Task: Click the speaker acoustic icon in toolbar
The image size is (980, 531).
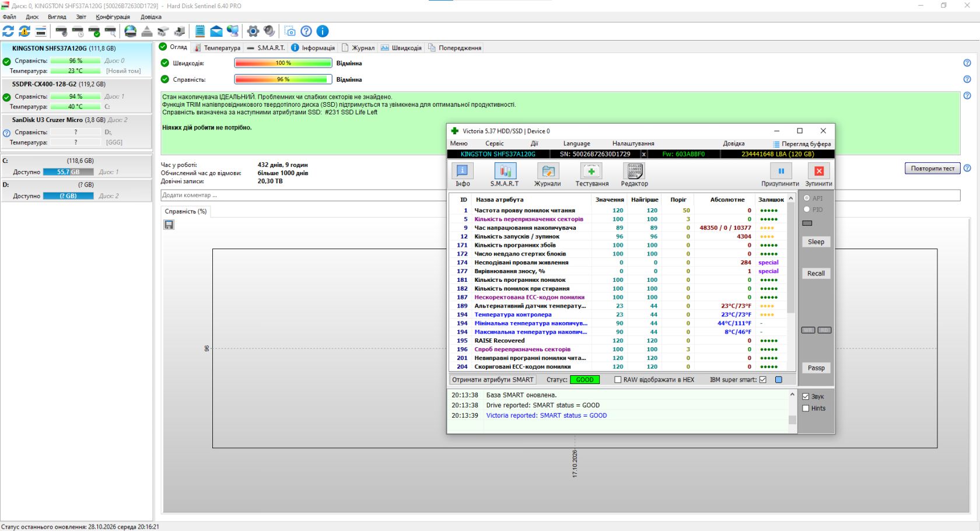Action: [x=269, y=32]
